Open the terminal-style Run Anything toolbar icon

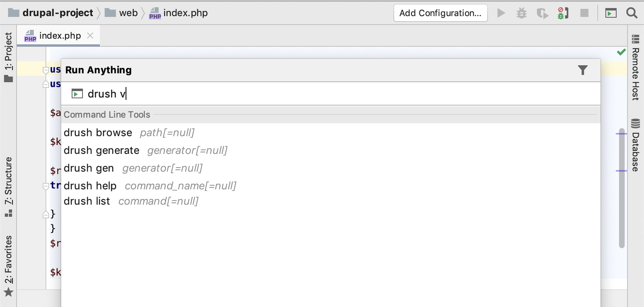coord(611,13)
